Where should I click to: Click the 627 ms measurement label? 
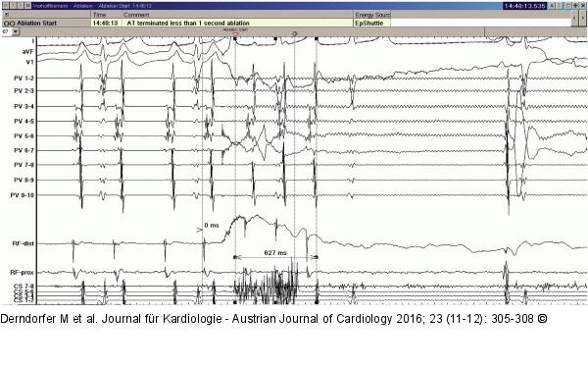pos(275,253)
